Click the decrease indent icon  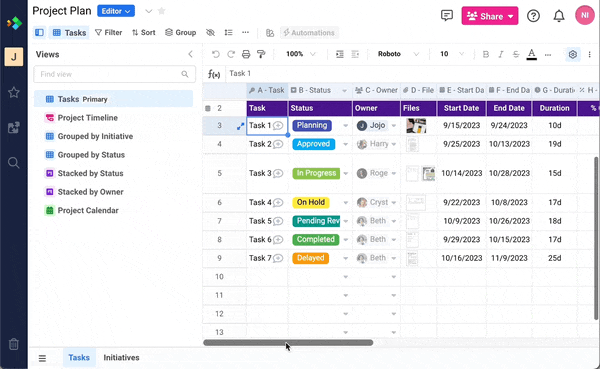[x=355, y=54]
